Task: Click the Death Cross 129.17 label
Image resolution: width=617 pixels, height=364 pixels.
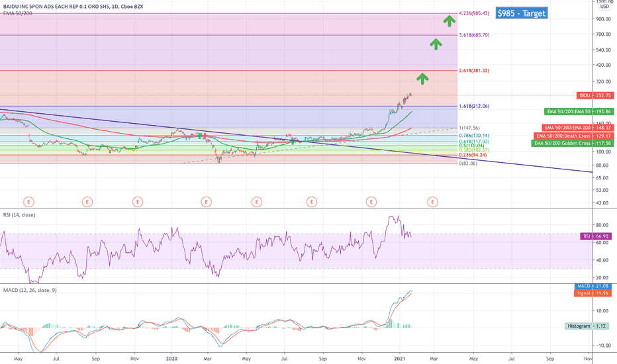Action: click(574, 136)
